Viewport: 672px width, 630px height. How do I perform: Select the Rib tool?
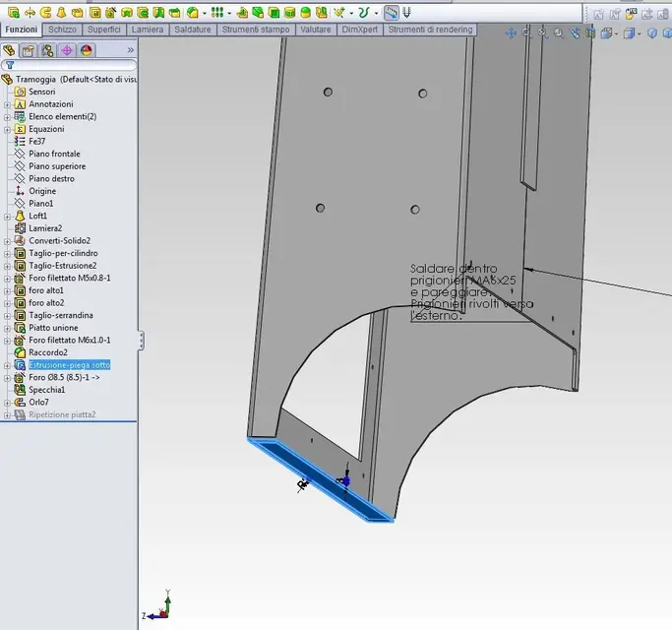click(x=242, y=13)
